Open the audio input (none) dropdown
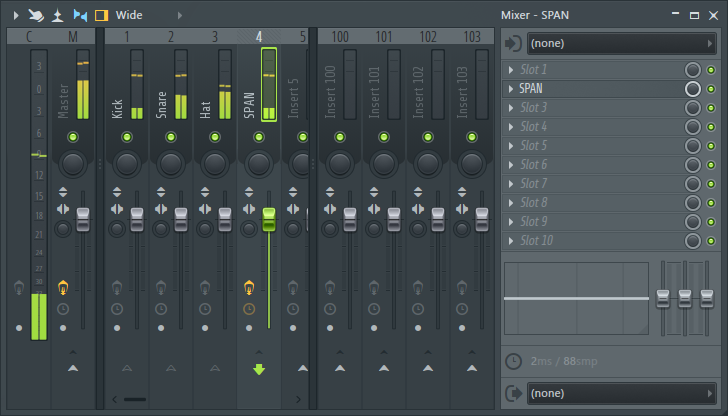The width and height of the screenshot is (728, 416). pos(622,44)
